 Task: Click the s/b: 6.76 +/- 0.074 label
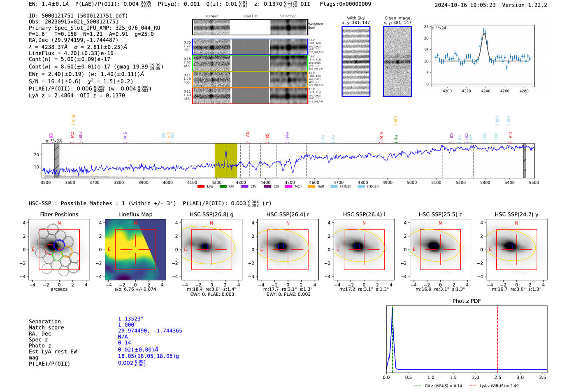click(x=135, y=289)
